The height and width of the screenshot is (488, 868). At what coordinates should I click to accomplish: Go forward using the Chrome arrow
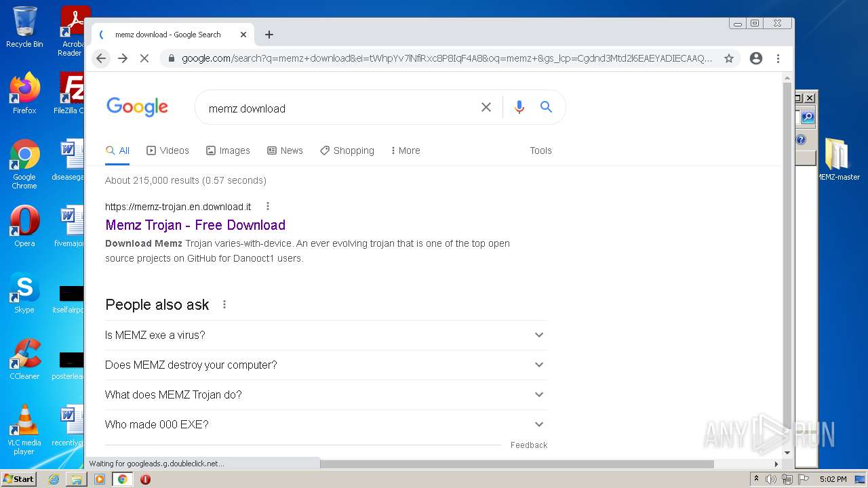click(123, 58)
